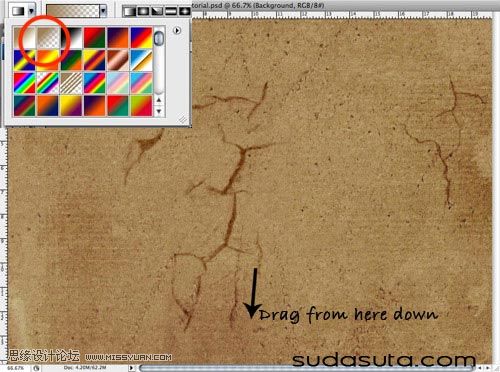Open the status bar info arrow menu
The height and width of the screenshot is (372, 500).
[x=132, y=368]
